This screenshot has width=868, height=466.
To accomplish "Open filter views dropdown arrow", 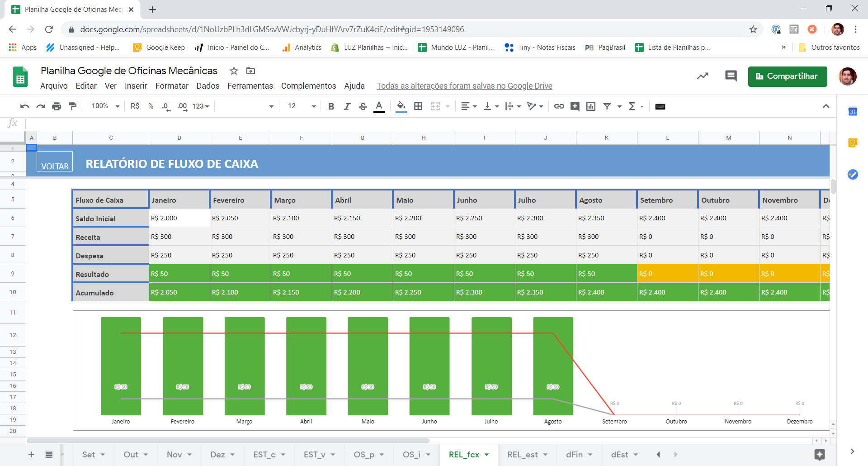I will click(x=619, y=106).
